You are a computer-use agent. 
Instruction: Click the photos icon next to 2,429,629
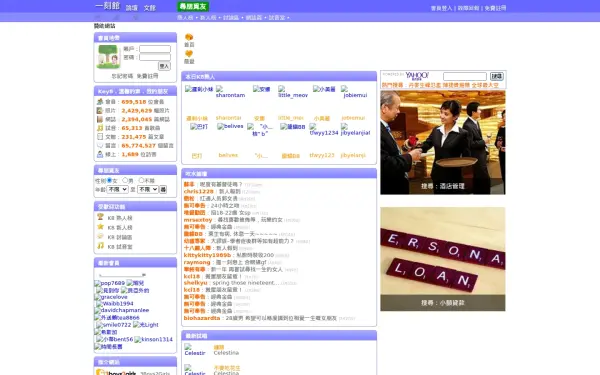pyautogui.click(x=100, y=110)
